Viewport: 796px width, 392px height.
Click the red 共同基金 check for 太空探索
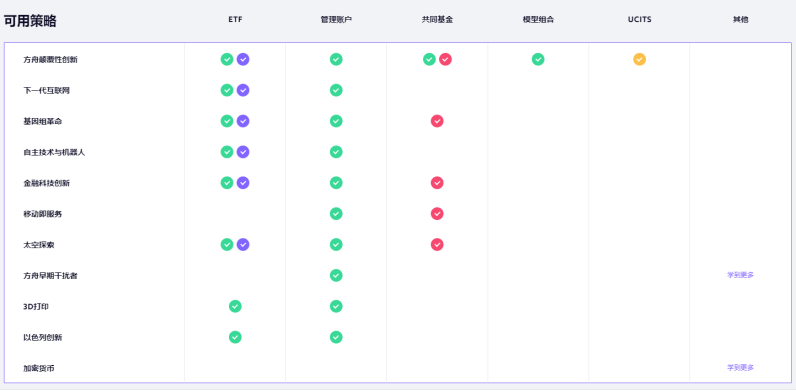pyautogui.click(x=437, y=245)
